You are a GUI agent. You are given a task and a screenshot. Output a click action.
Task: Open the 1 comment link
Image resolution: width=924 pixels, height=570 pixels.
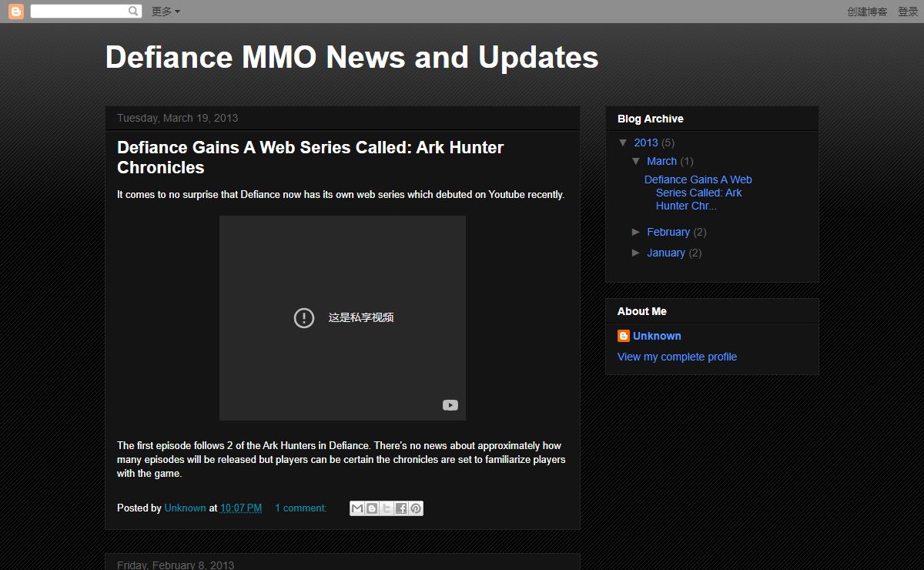(x=300, y=508)
